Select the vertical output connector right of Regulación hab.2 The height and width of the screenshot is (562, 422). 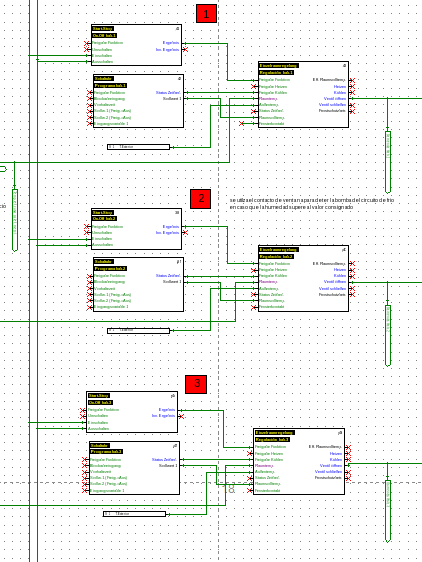[x=388, y=336]
